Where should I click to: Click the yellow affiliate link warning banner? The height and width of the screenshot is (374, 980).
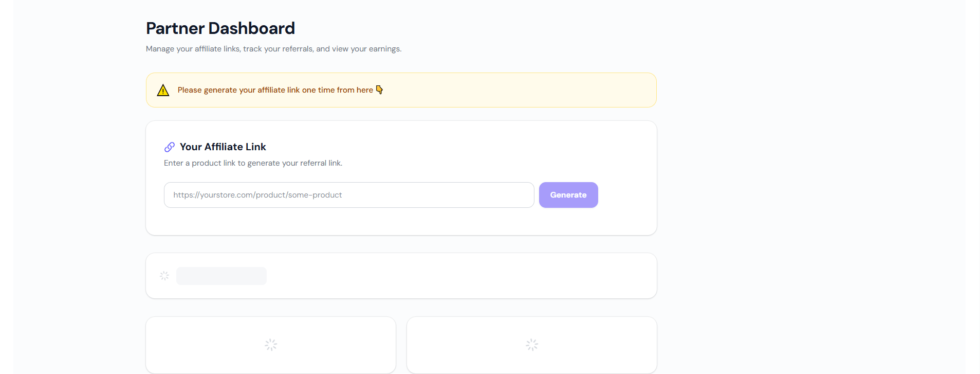pos(401,90)
